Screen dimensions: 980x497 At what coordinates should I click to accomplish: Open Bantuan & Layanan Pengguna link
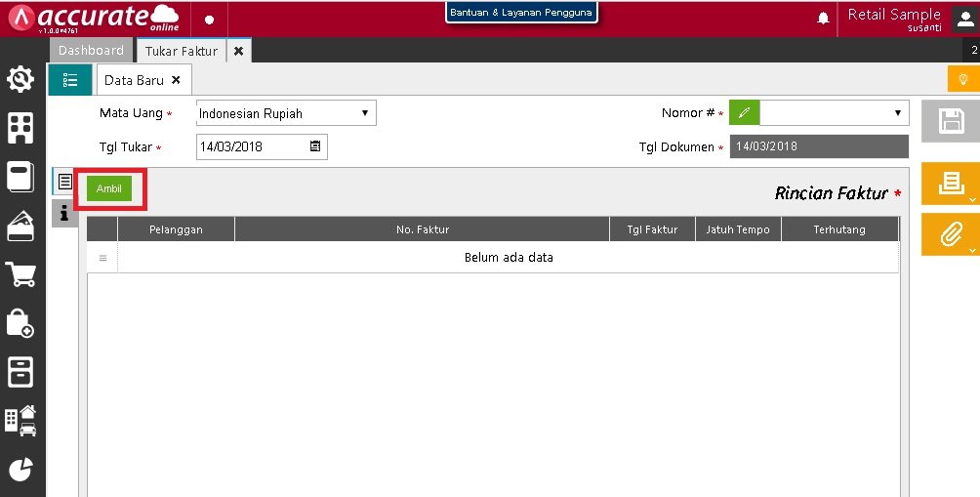click(x=521, y=13)
